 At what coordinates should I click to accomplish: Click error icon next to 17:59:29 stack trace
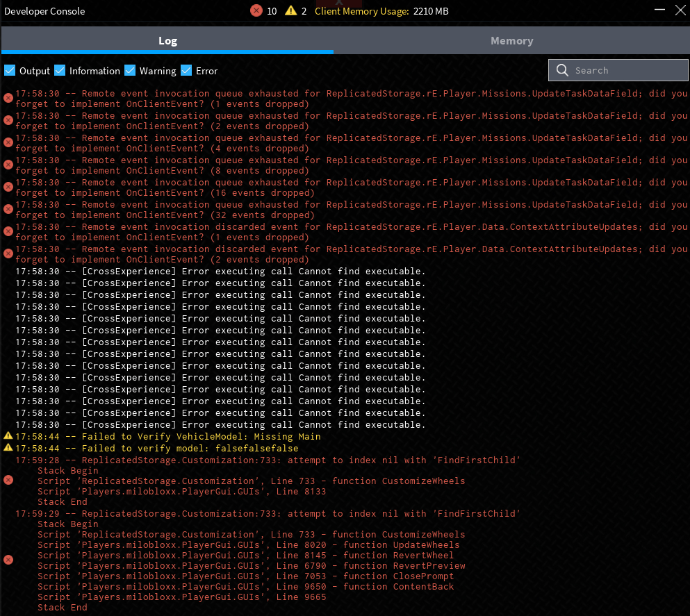click(8, 560)
